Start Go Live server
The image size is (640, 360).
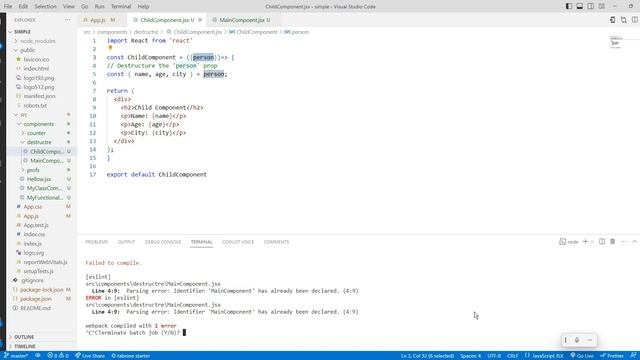pos(582,356)
